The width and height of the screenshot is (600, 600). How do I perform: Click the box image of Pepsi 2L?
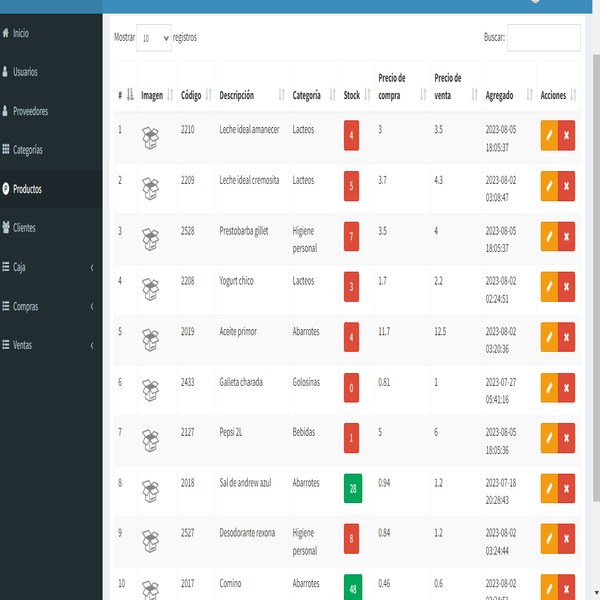150,440
